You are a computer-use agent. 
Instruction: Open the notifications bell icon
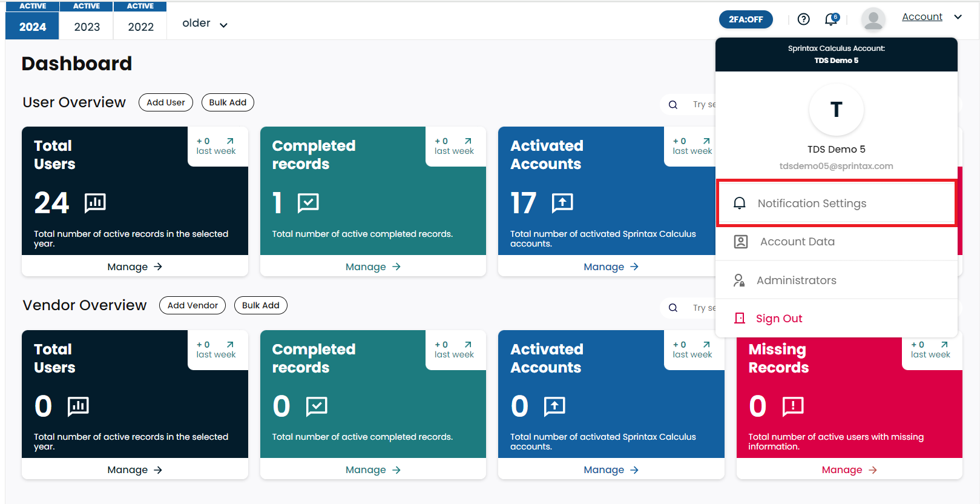click(832, 19)
